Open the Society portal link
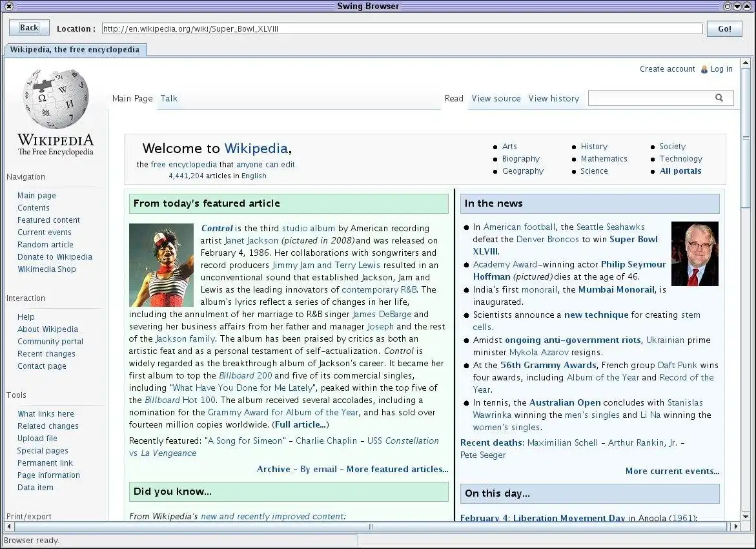This screenshot has width=756, height=549. 672,147
